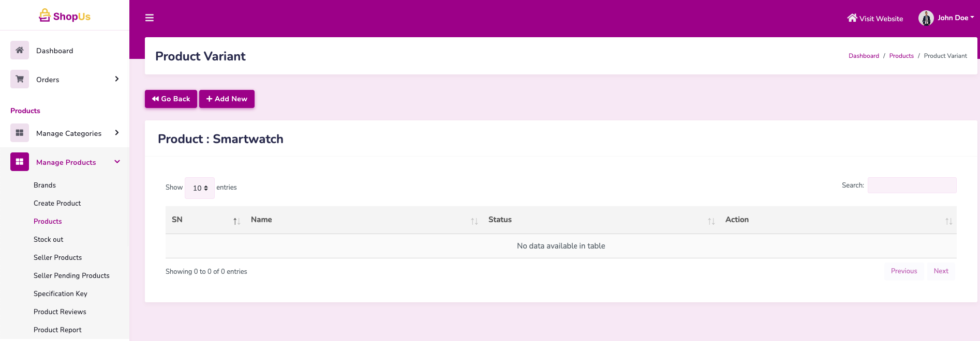
Task: Select Brands from the sidebar menu
Action: (x=44, y=185)
